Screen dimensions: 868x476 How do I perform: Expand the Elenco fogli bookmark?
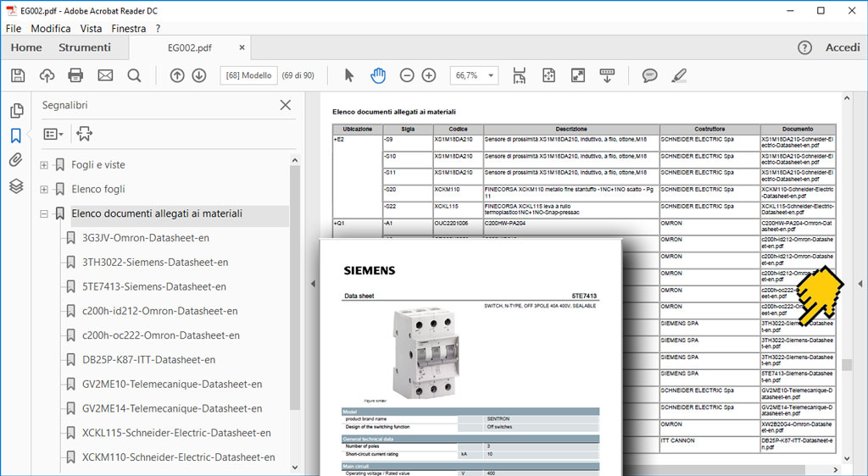[x=44, y=189]
